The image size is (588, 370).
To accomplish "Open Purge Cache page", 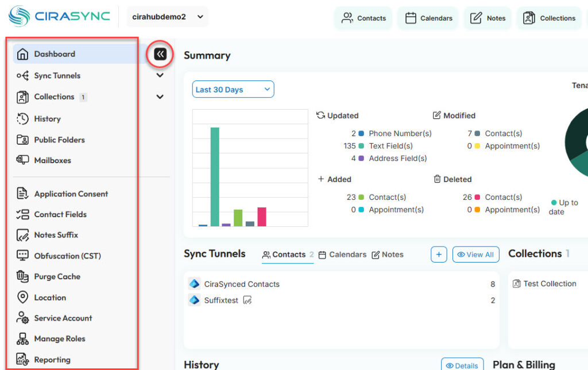I will click(x=57, y=277).
